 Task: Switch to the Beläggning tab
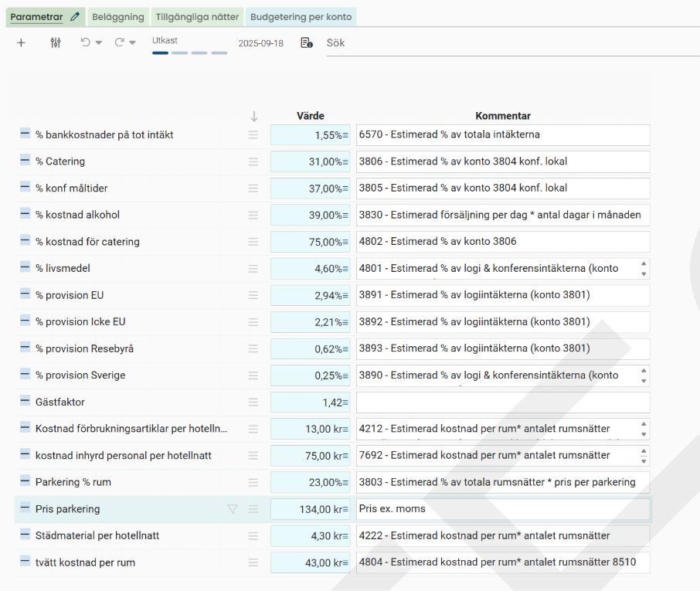pyautogui.click(x=117, y=15)
